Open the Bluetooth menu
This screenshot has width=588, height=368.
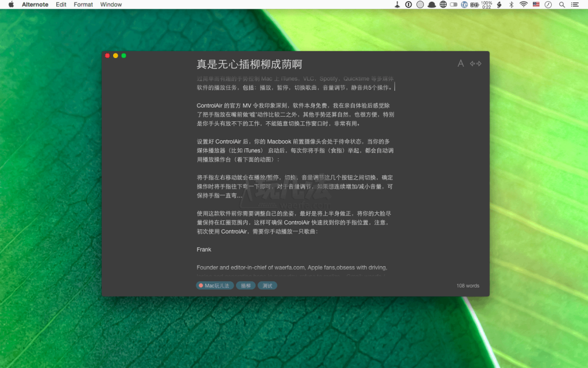[511, 5]
